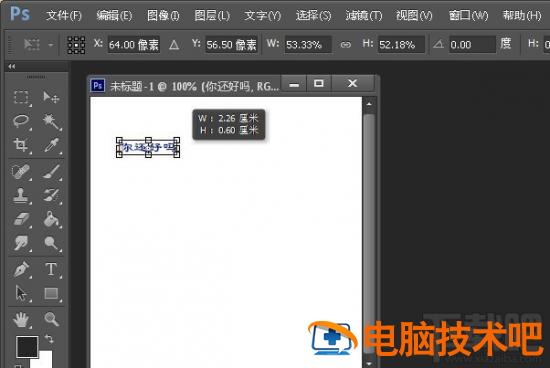550x368 pixels.
Task: Select the Eraser tool
Action: pos(21,220)
